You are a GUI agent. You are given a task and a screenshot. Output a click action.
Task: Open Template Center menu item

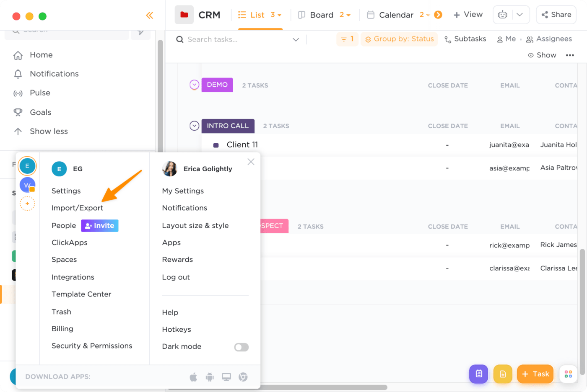(x=81, y=294)
